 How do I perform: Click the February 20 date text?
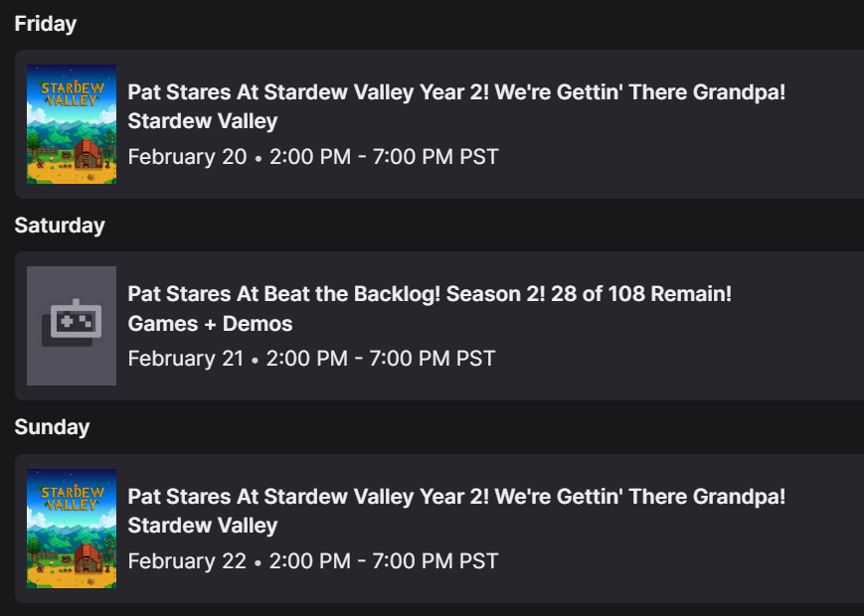[187, 157]
